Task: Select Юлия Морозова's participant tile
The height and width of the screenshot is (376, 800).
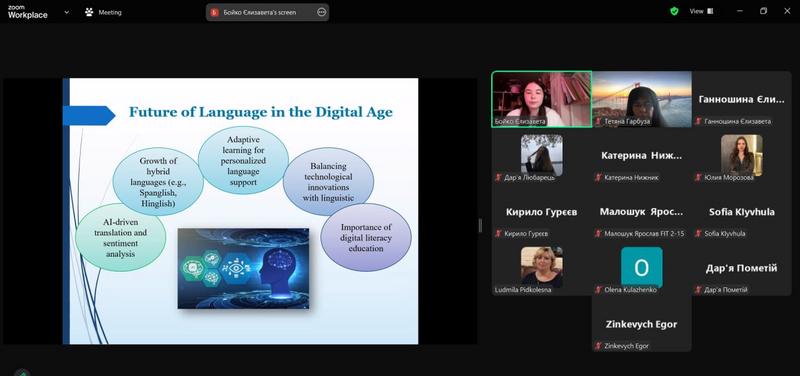Action: (x=741, y=155)
